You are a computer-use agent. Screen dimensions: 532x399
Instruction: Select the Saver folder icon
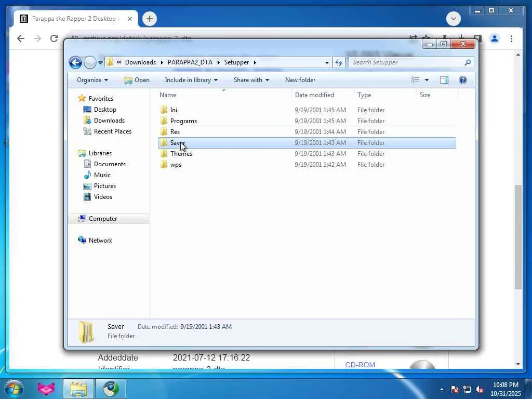[164, 142]
